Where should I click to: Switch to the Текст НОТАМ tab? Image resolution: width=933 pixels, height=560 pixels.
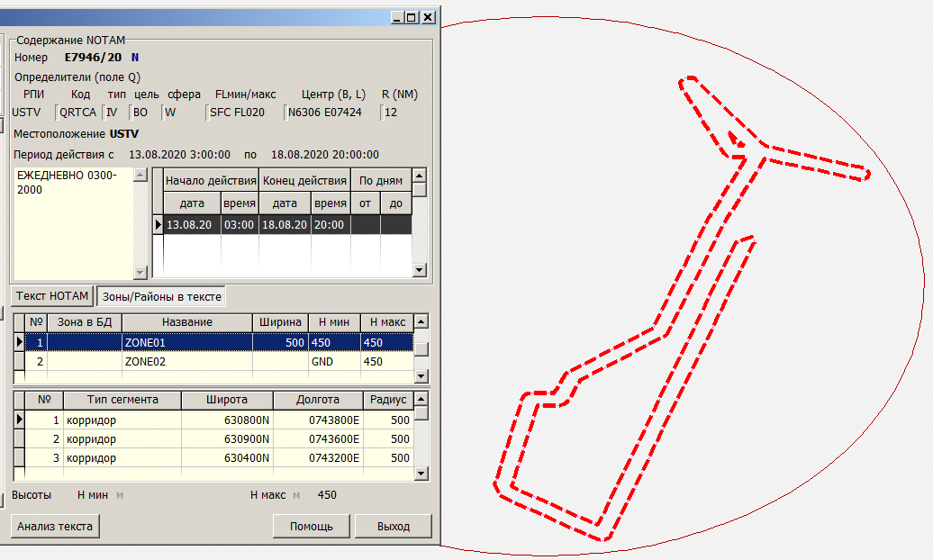(52, 296)
